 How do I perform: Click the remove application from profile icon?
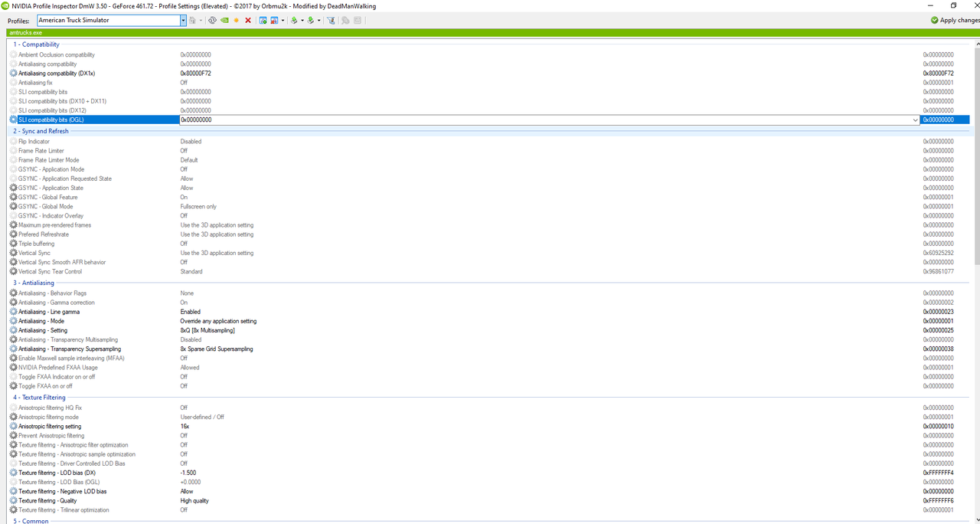coord(274,20)
